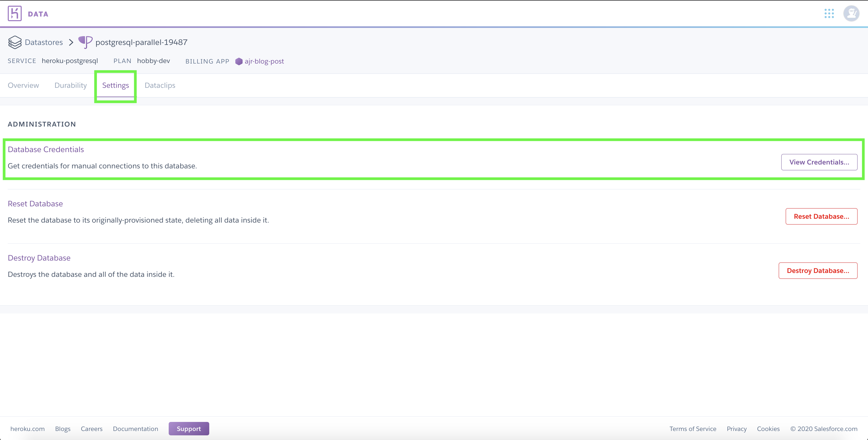The height and width of the screenshot is (440, 868).
Task: Click the purple hexagon app icon
Action: coord(238,61)
